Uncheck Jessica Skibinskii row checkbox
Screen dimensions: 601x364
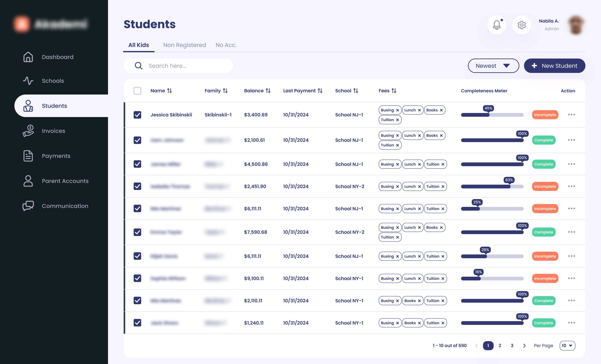[x=137, y=115]
